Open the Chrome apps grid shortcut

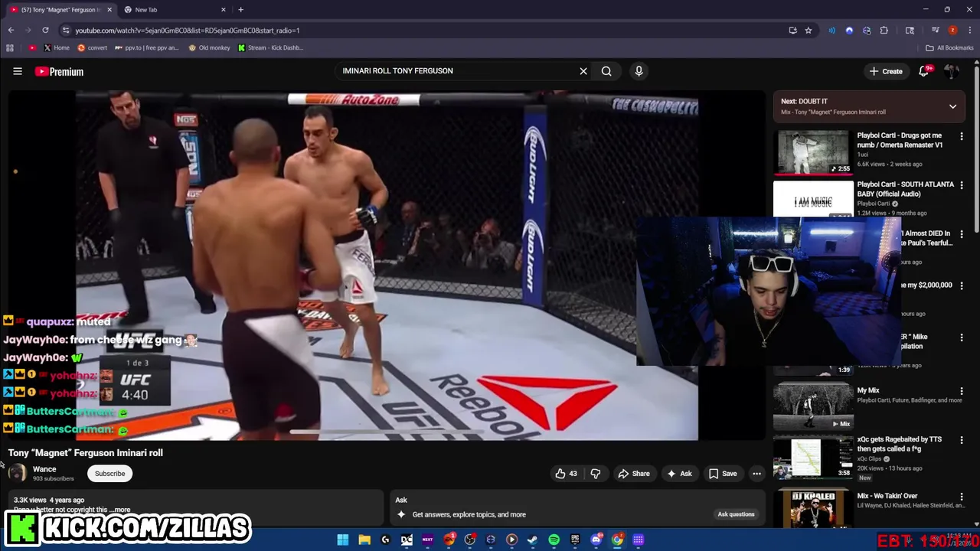tap(9, 47)
